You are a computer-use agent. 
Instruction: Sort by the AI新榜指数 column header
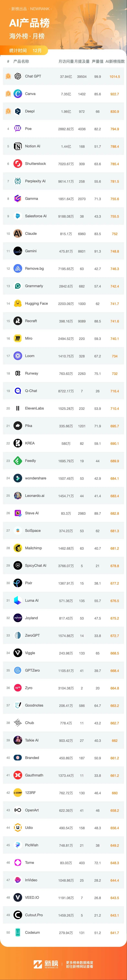[x=115, y=61]
